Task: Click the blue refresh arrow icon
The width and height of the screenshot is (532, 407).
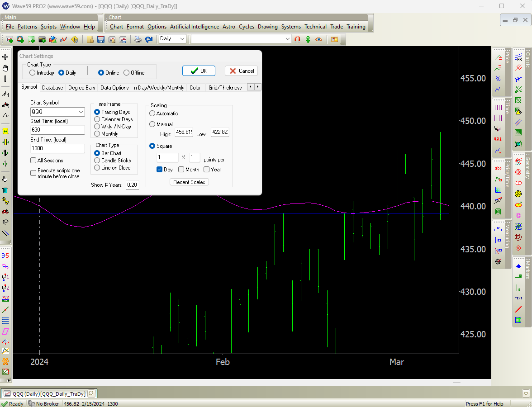Action: click(148, 39)
